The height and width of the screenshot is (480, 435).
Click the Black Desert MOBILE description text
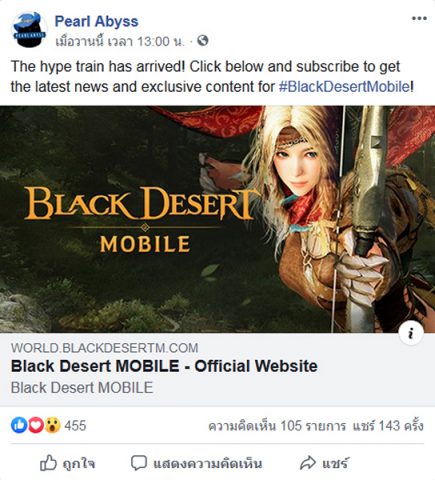pyautogui.click(x=82, y=388)
